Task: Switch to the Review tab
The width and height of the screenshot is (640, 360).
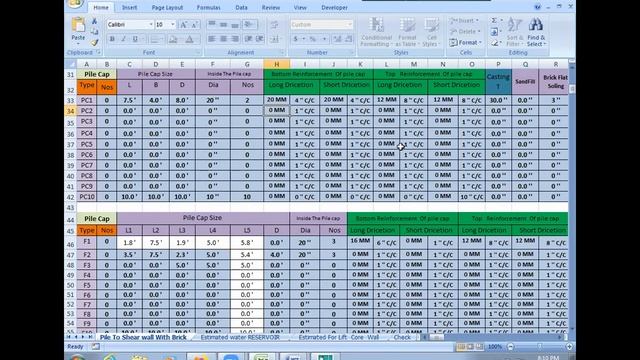Action: click(271, 7)
